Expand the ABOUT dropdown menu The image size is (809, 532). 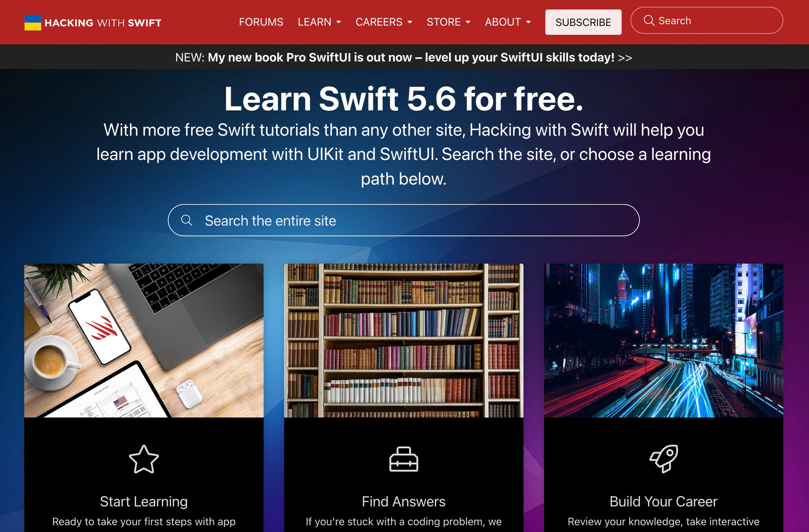coord(508,22)
